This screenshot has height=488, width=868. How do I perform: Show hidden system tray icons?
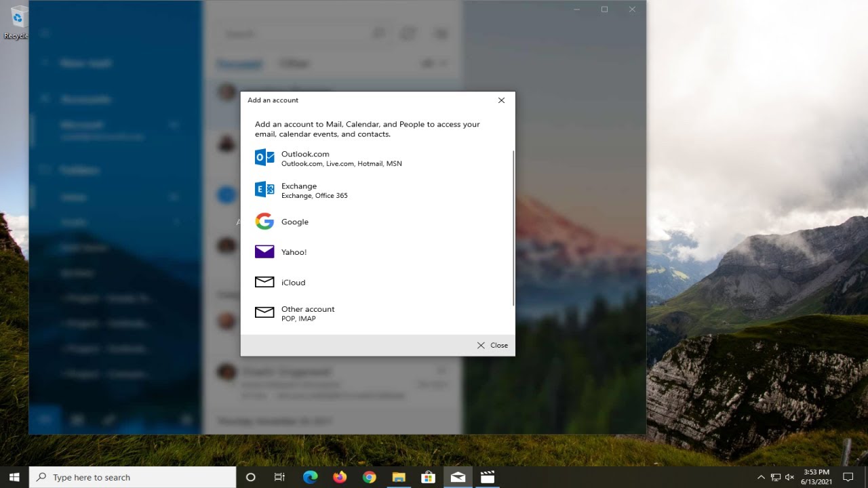click(761, 477)
